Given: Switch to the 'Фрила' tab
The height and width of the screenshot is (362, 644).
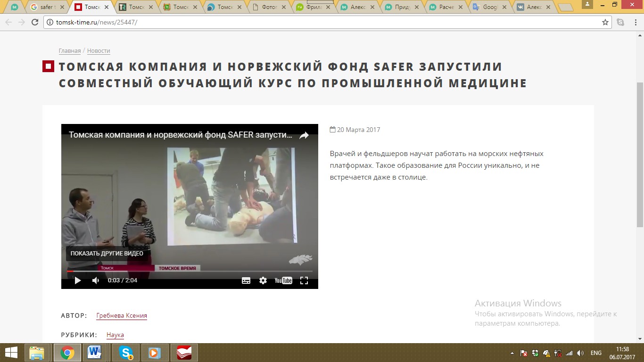Looking at the screenshot, I should [313, 7].
